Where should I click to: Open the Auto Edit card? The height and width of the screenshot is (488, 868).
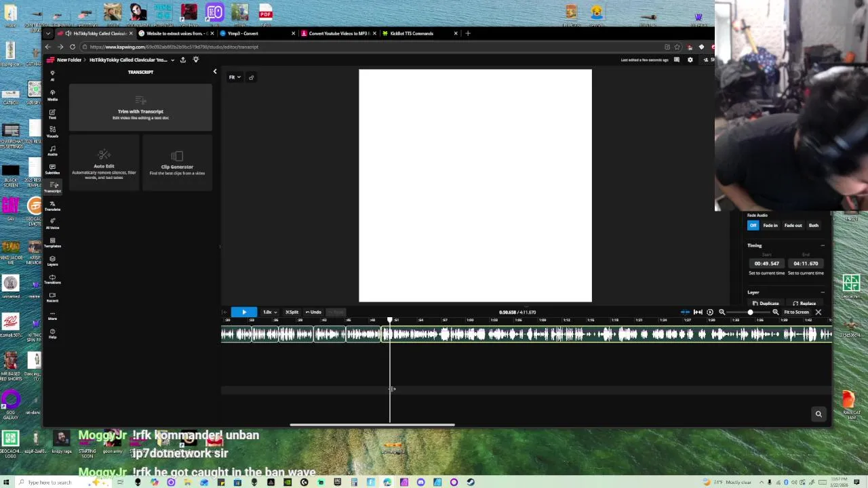coord(104,163)
